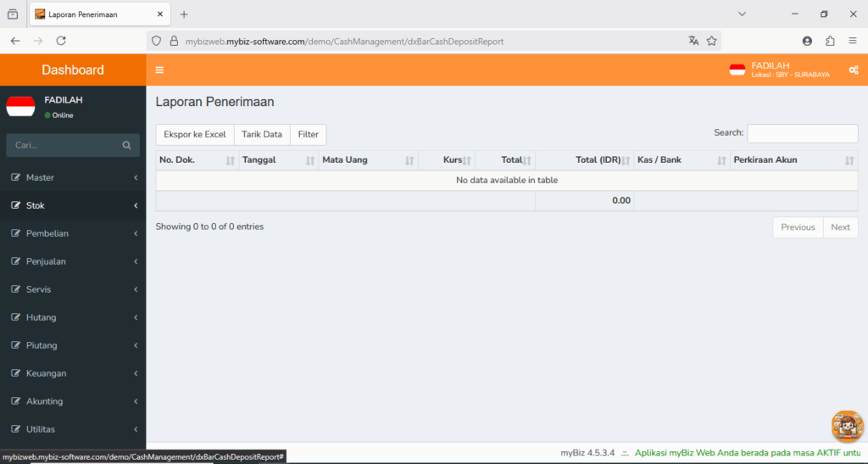Open browser extensions icon
This screenshot has width=868, height=464.
[x=830, y=41]
